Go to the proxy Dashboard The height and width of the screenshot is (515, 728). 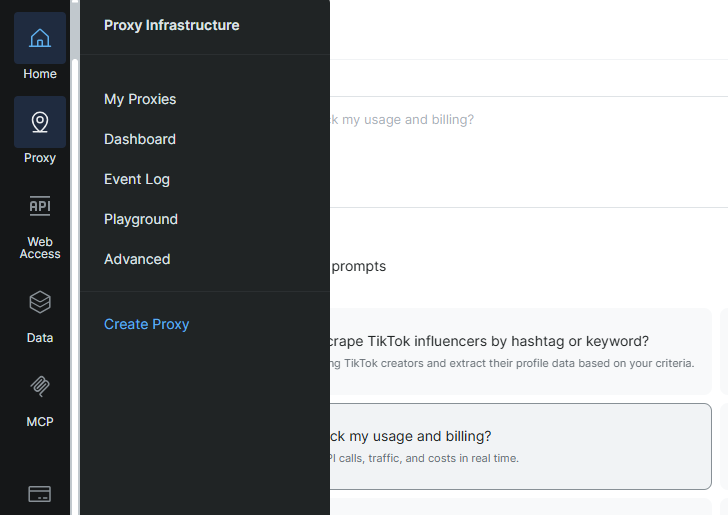[x=140, y=139]
